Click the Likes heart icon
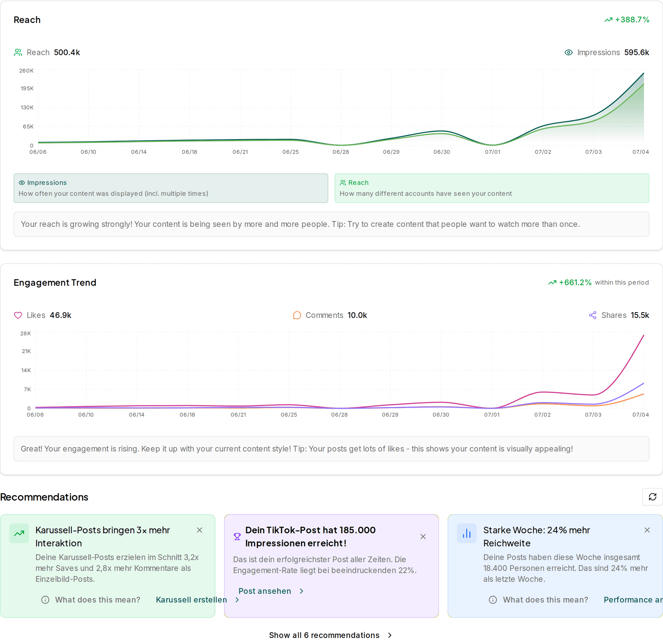The image size is (663, 644). [x=18, y=315]
